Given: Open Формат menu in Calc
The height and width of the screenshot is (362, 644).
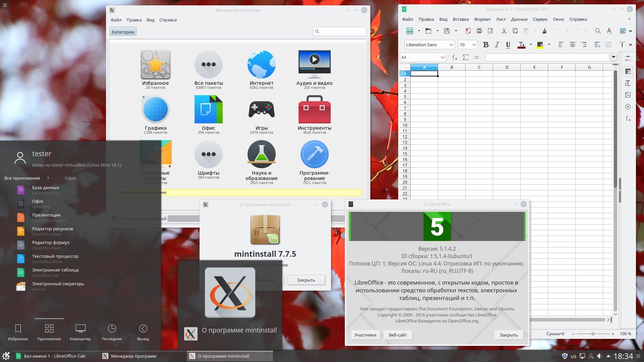Looking at the screenshot, I should (482, 19).
